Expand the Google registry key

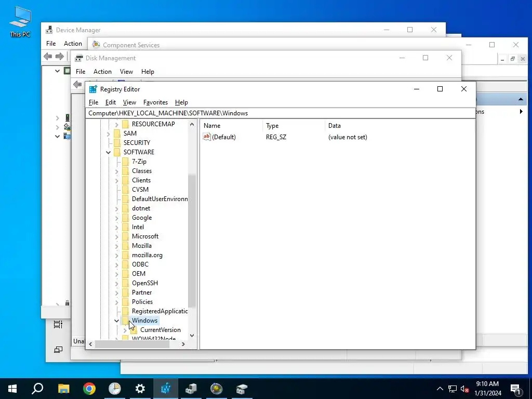[116, 218]
